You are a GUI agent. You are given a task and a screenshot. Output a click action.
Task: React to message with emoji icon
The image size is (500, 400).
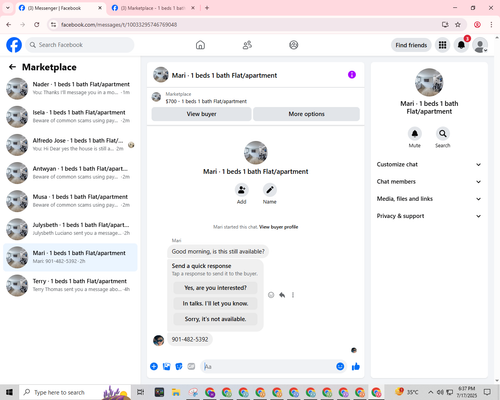tap(271, 295)
